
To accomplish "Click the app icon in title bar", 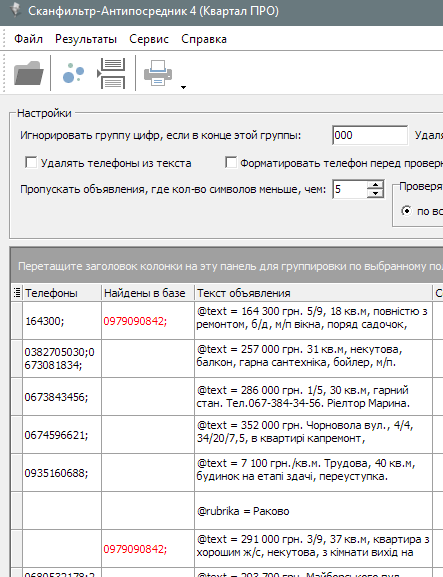I will pyautogui.click(x=15, y=10).
